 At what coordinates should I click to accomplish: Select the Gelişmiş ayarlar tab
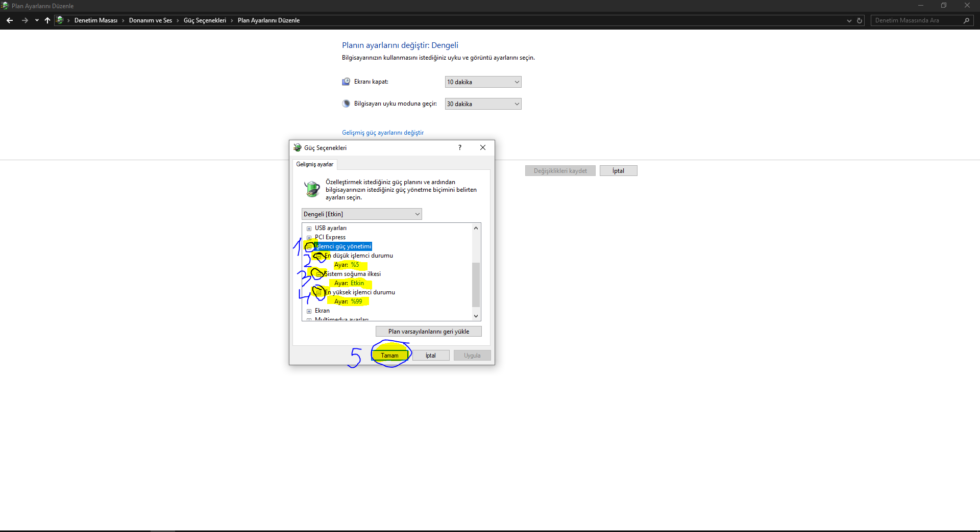click(315, 164)
